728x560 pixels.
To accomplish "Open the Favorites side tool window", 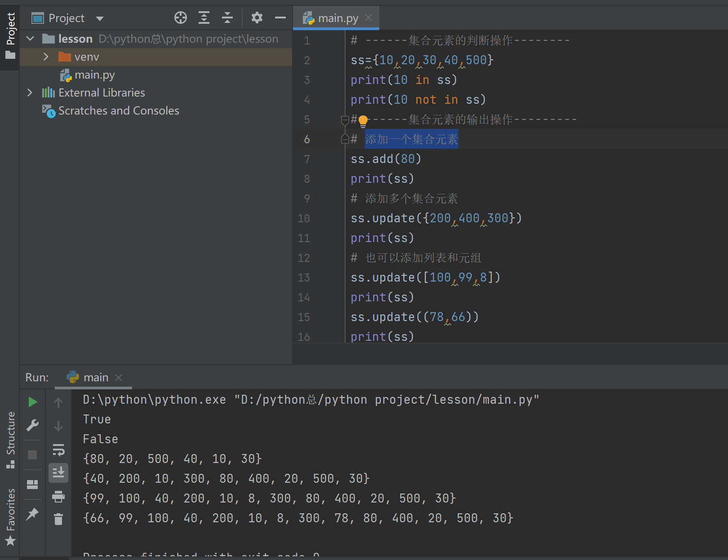I will click(10, 516).
